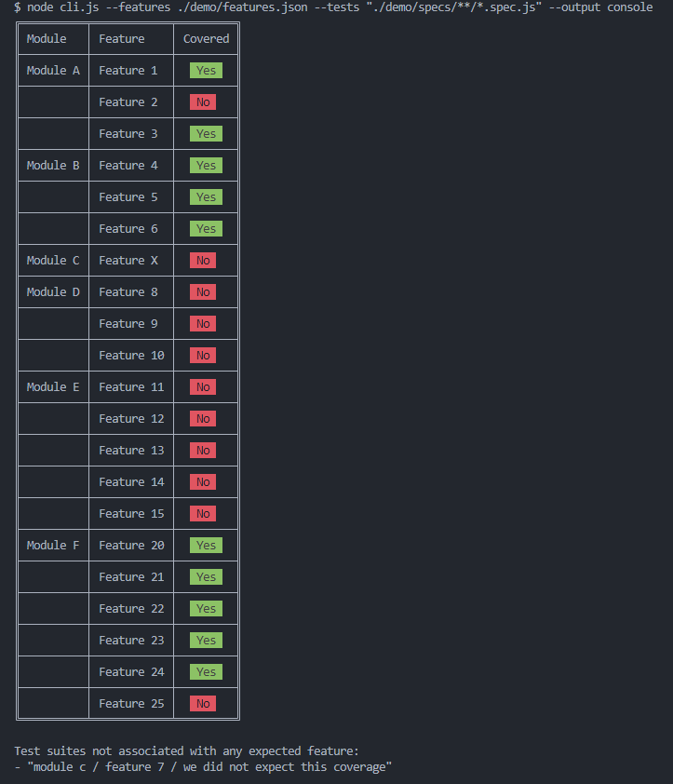
Task: Click the No badge for Feature 25
Action: pos(203,704)
